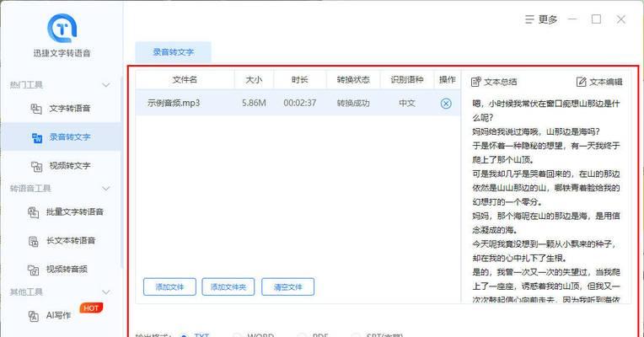The image size is (644, 337).
Task: Click the HOT badge beside AI写作
Action: click(91, 308)
